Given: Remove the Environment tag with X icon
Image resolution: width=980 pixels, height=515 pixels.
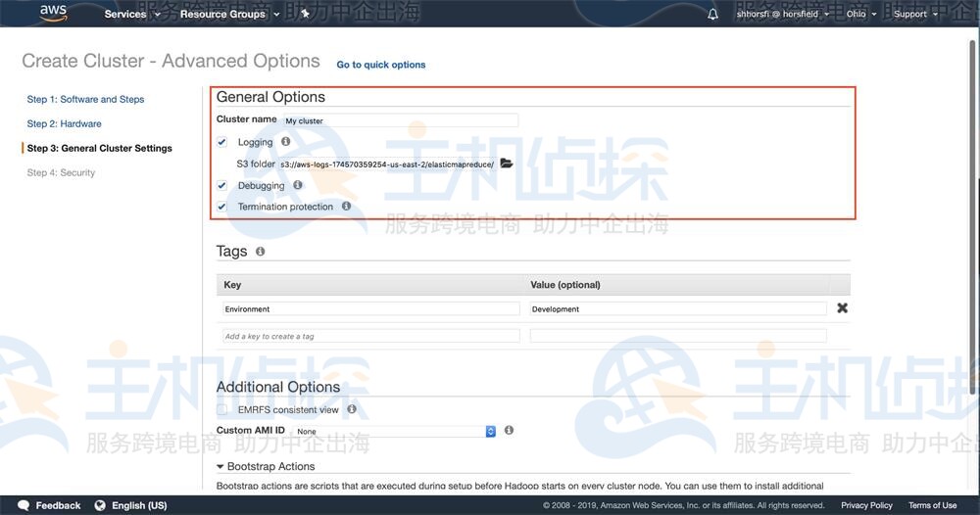Looking at the screenshot, I should click(842, 308).
